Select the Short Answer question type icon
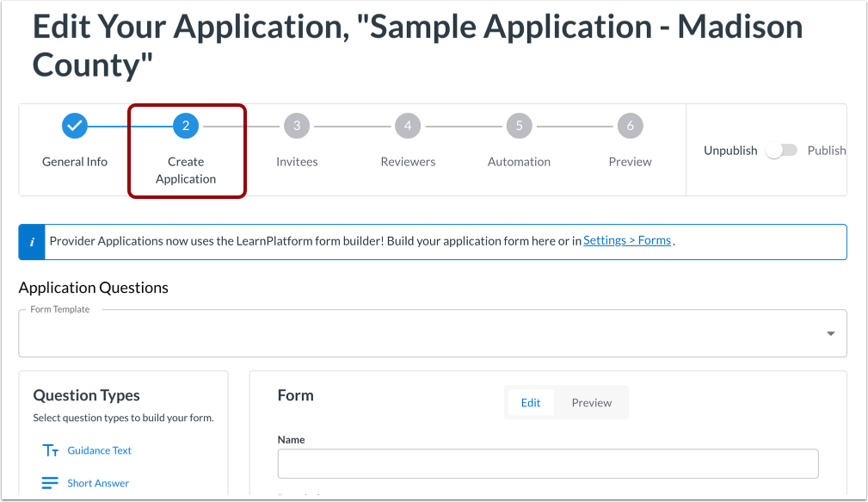This screenshot has width=868, height=502. [x=50, y=482]
